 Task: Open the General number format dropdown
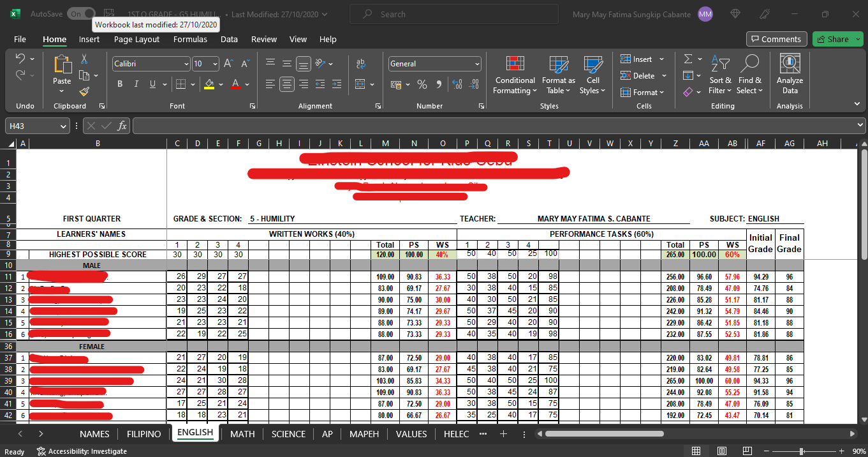coord(477,64)
